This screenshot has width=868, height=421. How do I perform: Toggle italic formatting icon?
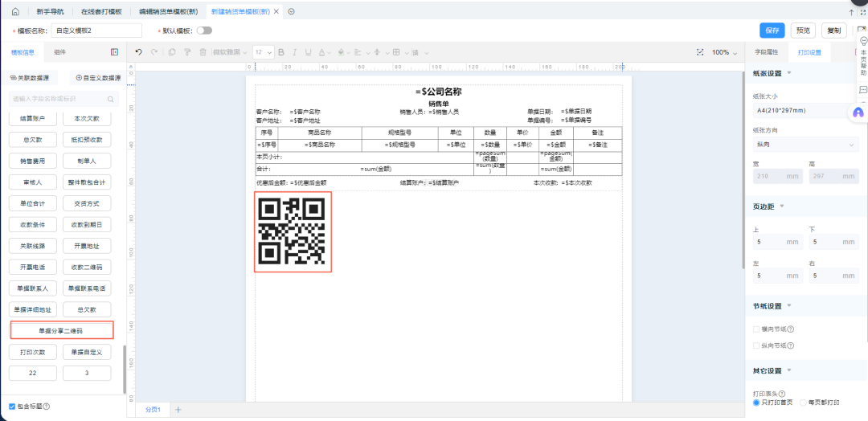tap(294, 52)
